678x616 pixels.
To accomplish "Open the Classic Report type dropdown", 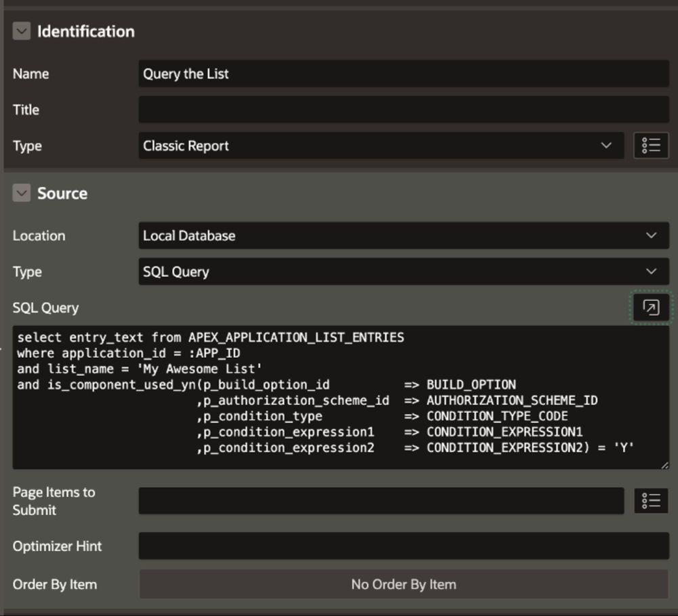I will pyautogui.click(x=381, y=146).
